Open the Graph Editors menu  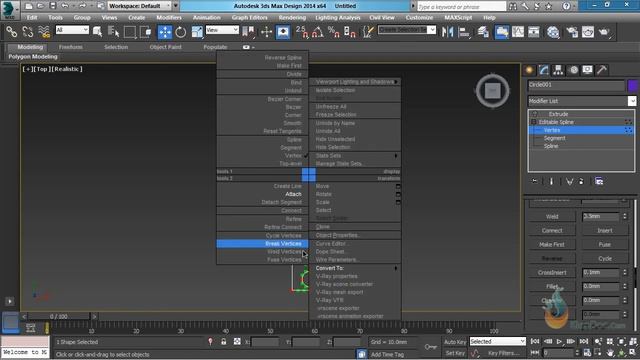pos(249,18)
